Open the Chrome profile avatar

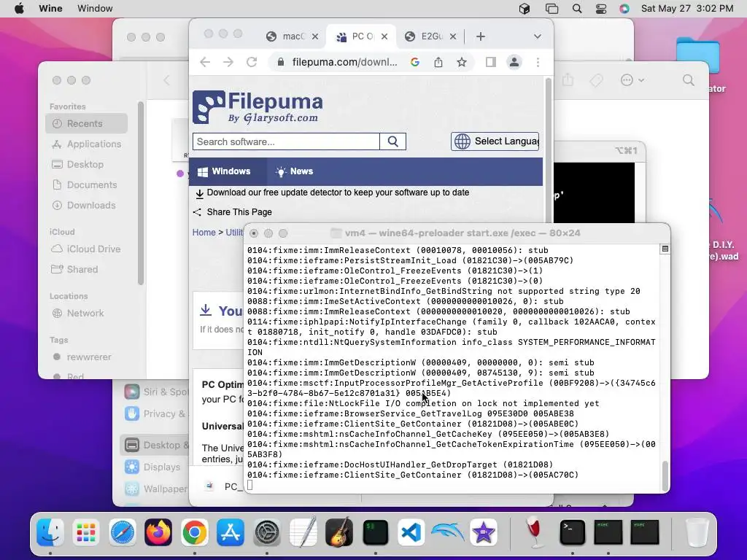tap(514, 62)
